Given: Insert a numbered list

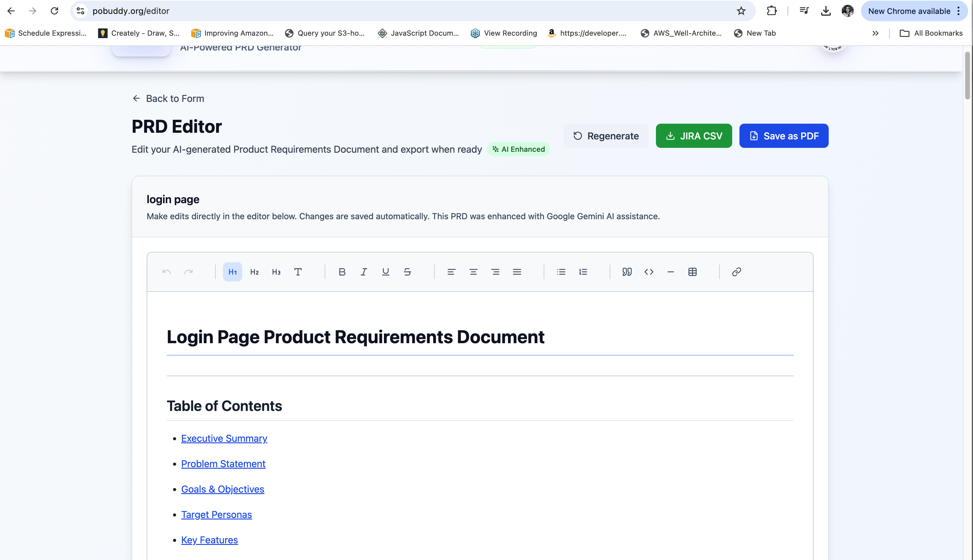Looking at the screenshot, I should (583, 272).
